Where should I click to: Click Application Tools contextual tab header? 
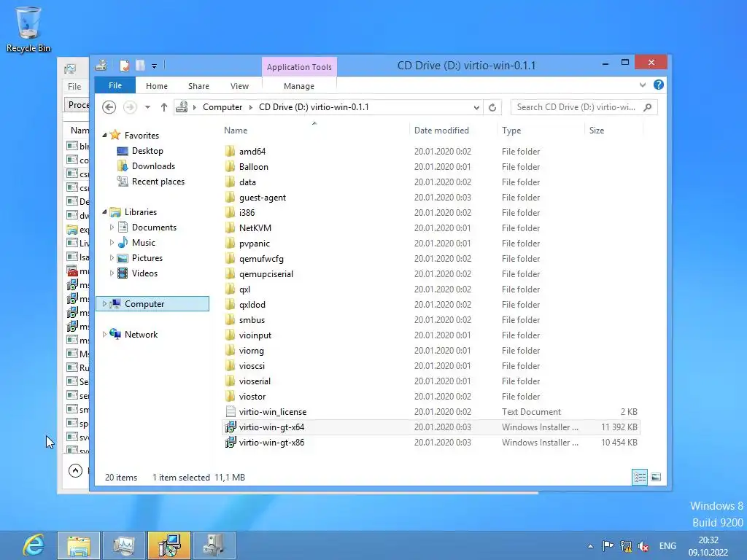(299, 66)
